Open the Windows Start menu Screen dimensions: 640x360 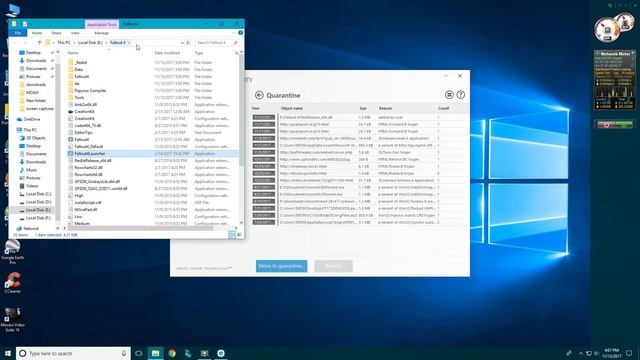click(7, 353)
